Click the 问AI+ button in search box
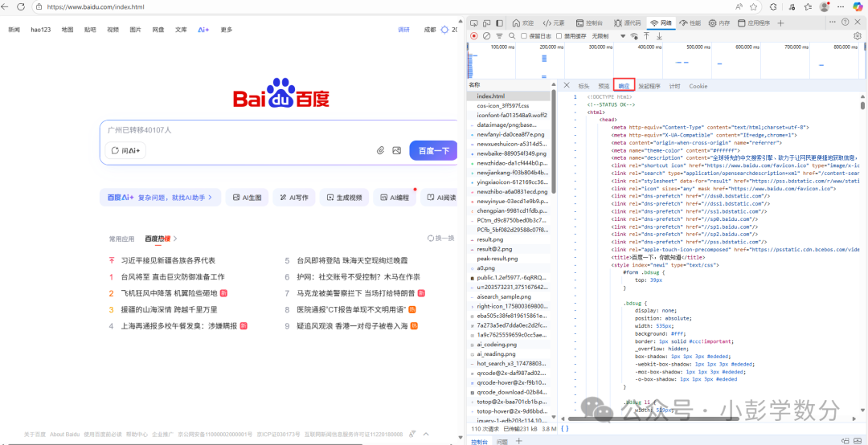 [125, 150]
